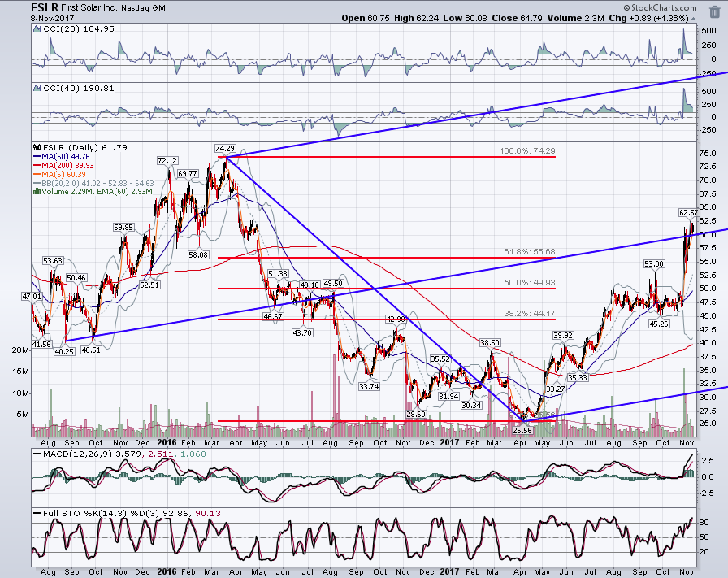Screen dimensions: 728x578
Task: Click the Volume 2.3M value in the header
Action: [576, 18]
